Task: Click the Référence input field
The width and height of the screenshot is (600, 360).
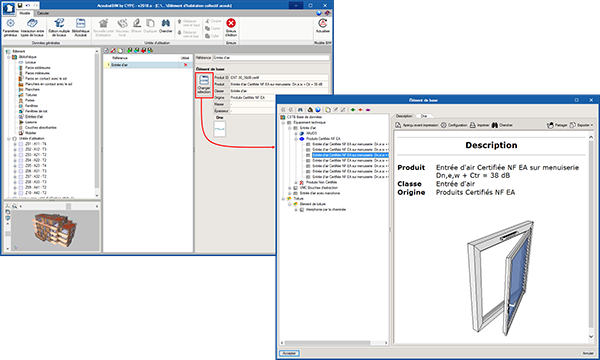Action: pos(271,58)
